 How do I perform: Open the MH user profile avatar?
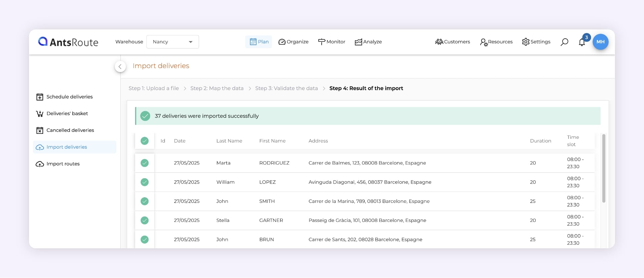tap(600, 42)
